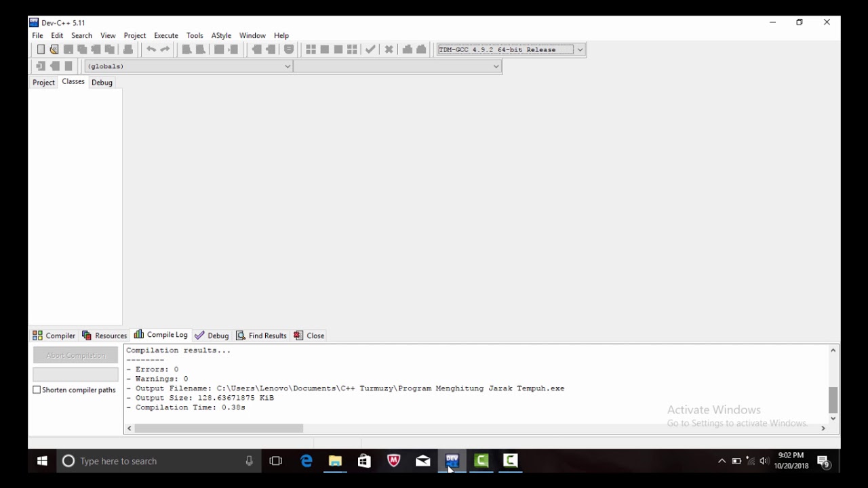The image size is (868, 488).
Task: Open the AStyle menu
Action: (x=221, y=35)
